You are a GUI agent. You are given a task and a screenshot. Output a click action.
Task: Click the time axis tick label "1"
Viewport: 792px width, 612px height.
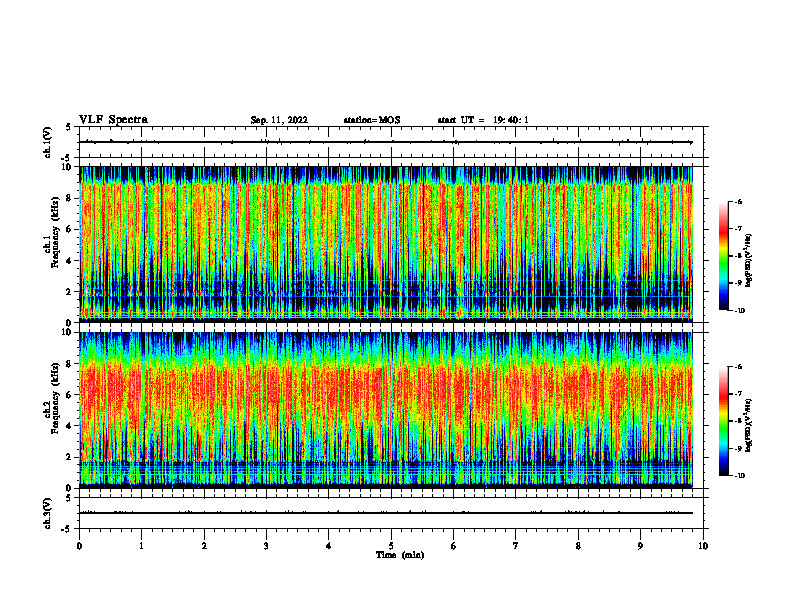tap(141, 546)
